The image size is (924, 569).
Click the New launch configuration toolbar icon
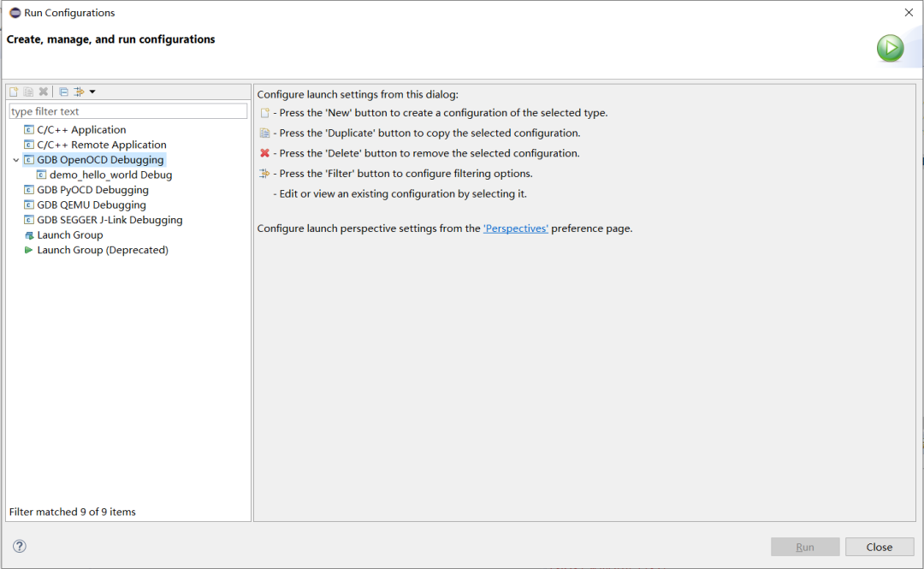[14, 92]
